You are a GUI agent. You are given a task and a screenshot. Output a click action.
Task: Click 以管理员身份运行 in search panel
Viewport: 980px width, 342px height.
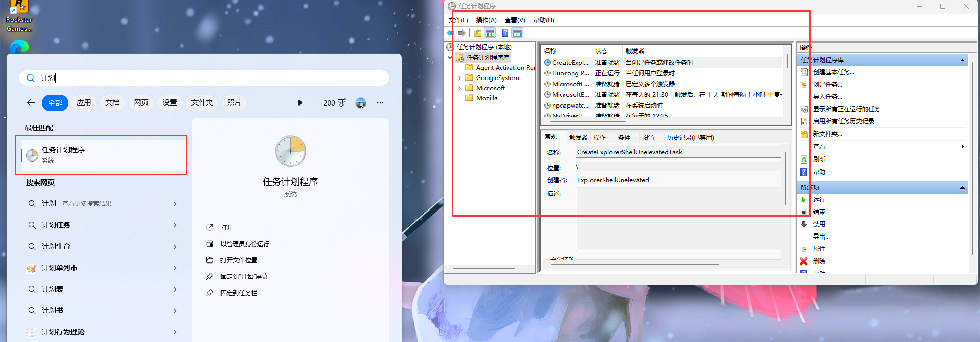click(244, 244)
